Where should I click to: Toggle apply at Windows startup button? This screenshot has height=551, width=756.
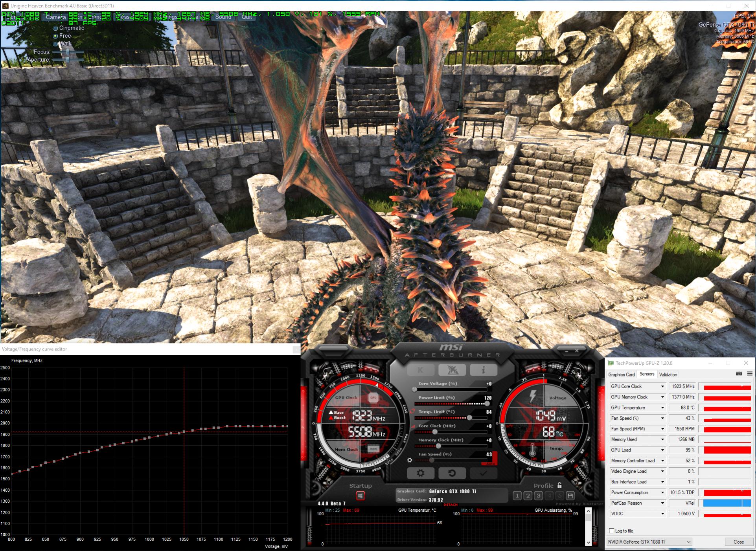pos(360,496)
